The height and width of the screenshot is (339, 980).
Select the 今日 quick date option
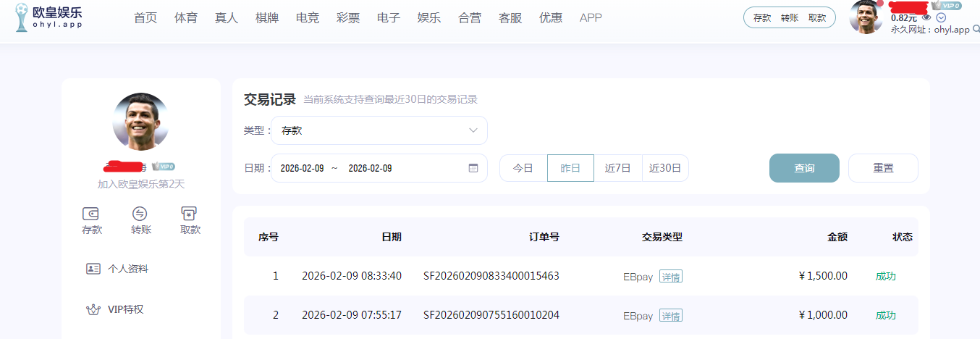[523, 168]
